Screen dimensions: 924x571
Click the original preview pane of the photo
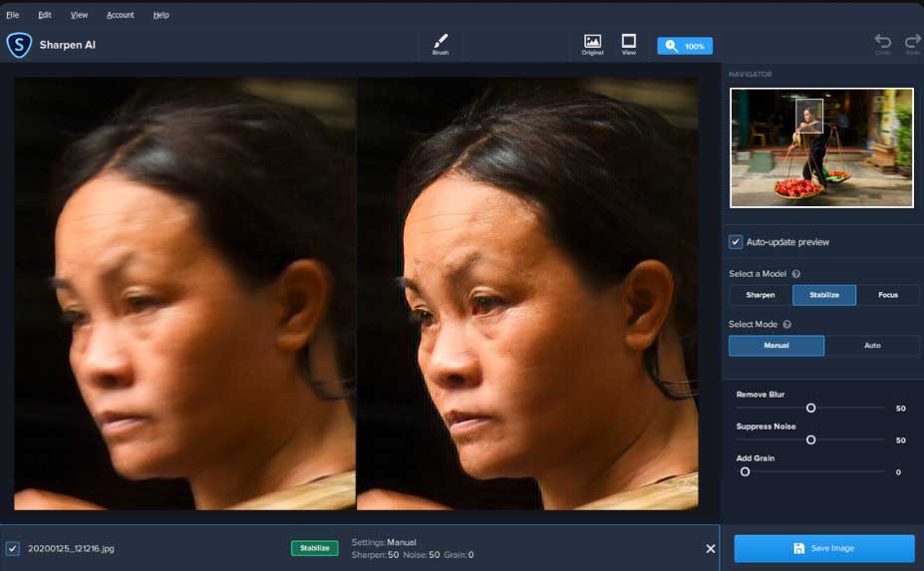tap(185, 293)
